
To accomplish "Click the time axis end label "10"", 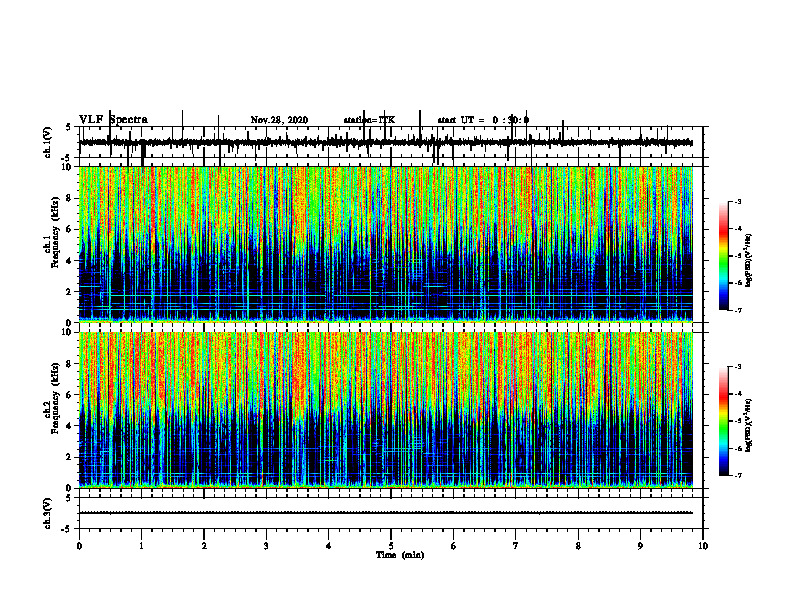I will [703, 546].
